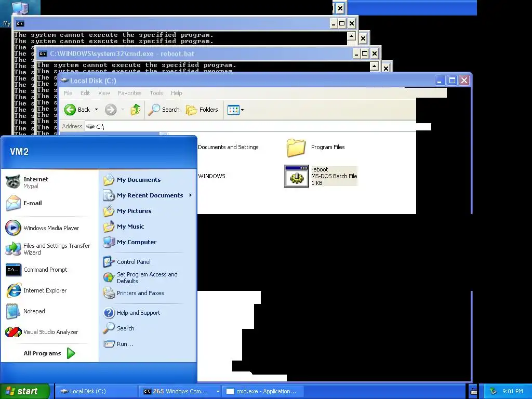Click the Up folder icon in toolbar
The image size is (532, 399).
[x=136, y=110]
